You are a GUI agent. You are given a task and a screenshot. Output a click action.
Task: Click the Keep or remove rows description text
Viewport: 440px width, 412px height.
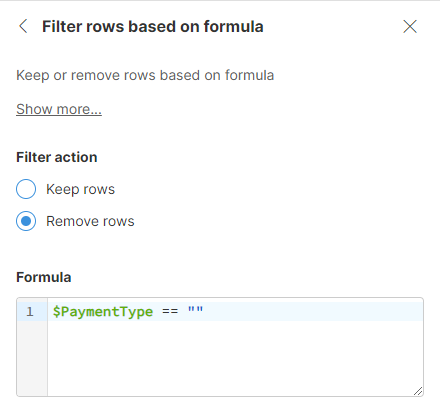tap(145, 75)
